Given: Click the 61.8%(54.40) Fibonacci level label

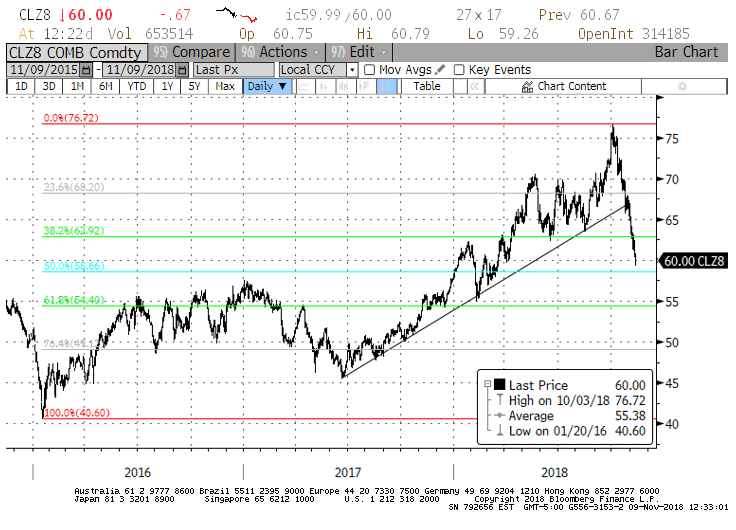Looking at the screenshot, I should (x=74, y=300).
